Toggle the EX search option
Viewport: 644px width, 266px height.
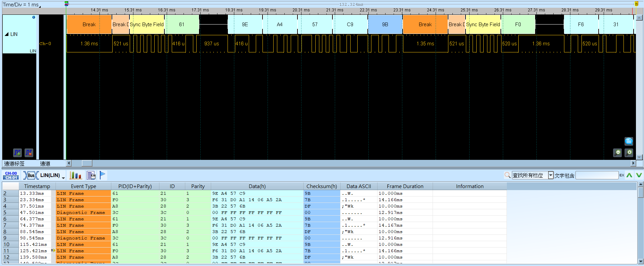pos(622,175)
